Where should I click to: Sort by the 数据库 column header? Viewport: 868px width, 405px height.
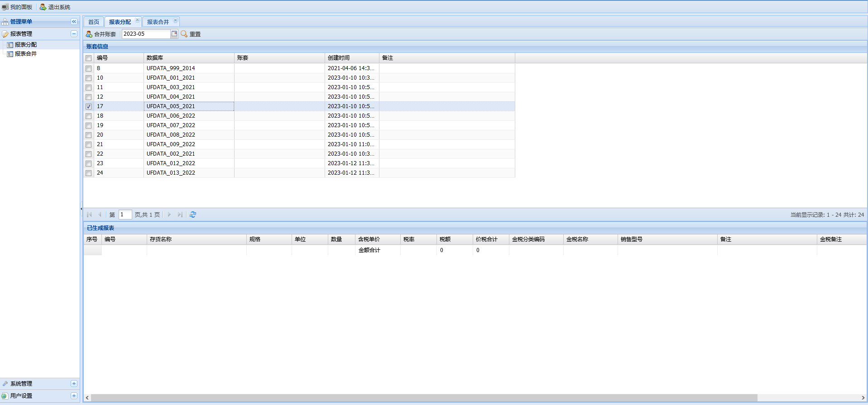[x=189, y=58]
